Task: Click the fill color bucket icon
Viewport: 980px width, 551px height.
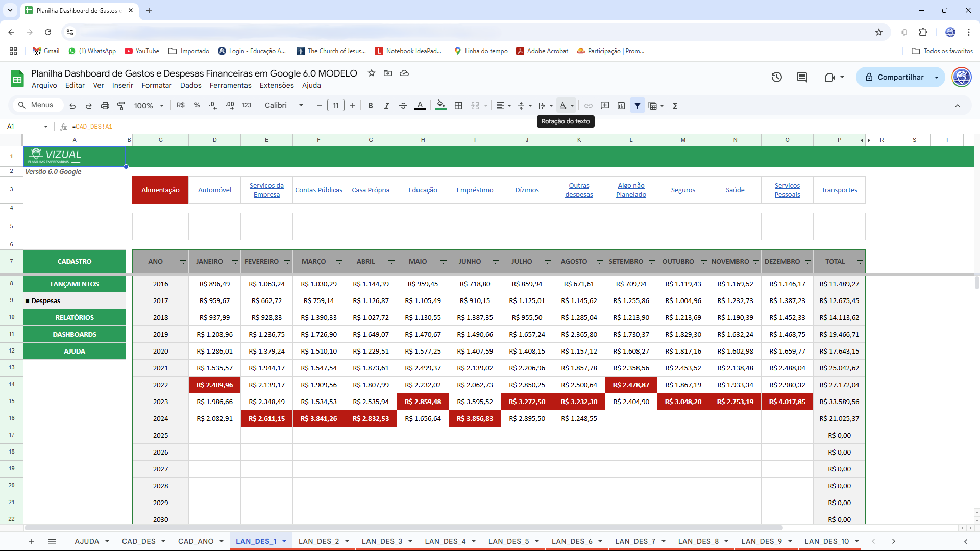Action: (x=441, y=106)
